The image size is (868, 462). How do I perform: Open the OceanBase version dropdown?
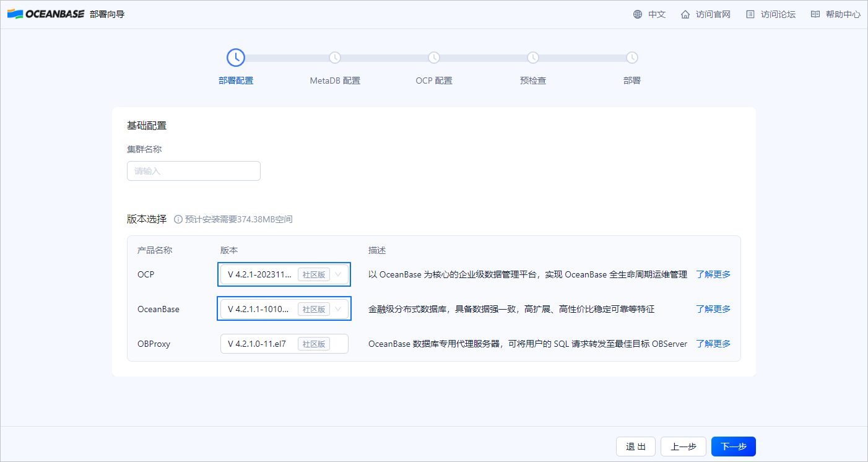coord(284,309)
